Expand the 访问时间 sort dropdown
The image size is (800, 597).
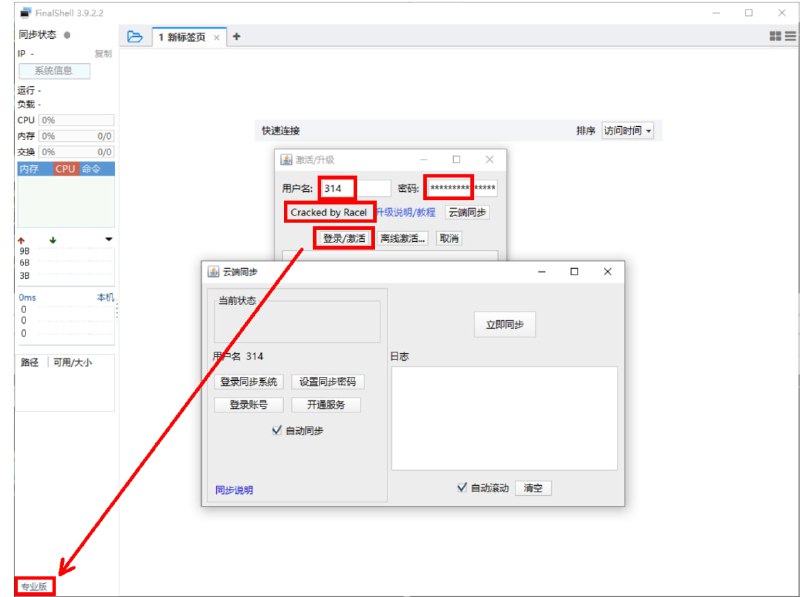(627, 131)
